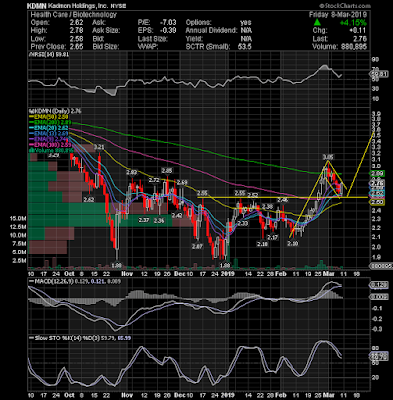Click the Open price value row
This screenshot has width=393, height=400.
[x=57, y=22]
